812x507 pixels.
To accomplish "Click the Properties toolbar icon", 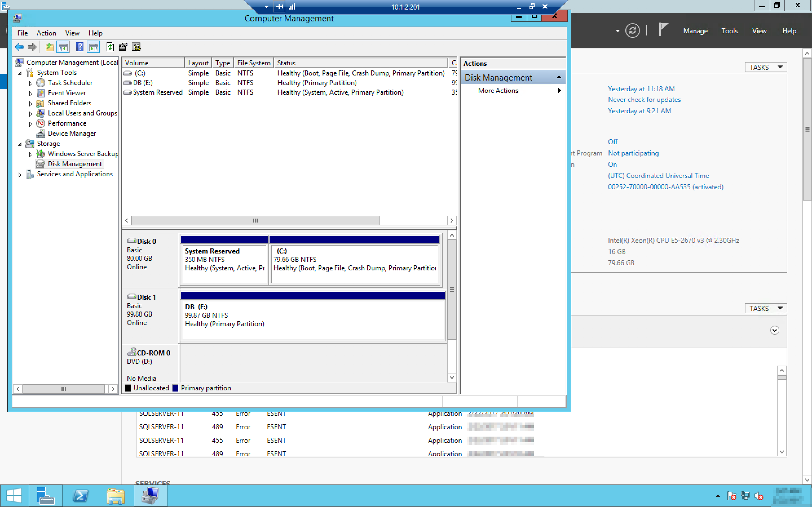I will click(123, 47).
